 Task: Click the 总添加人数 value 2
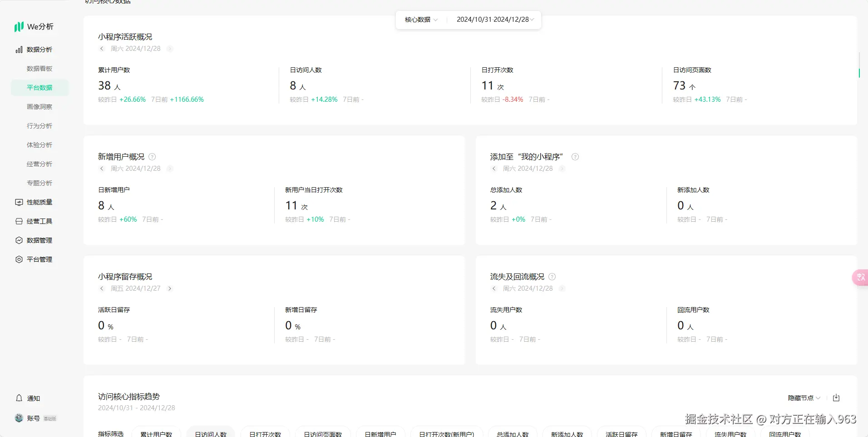(493, 205)
